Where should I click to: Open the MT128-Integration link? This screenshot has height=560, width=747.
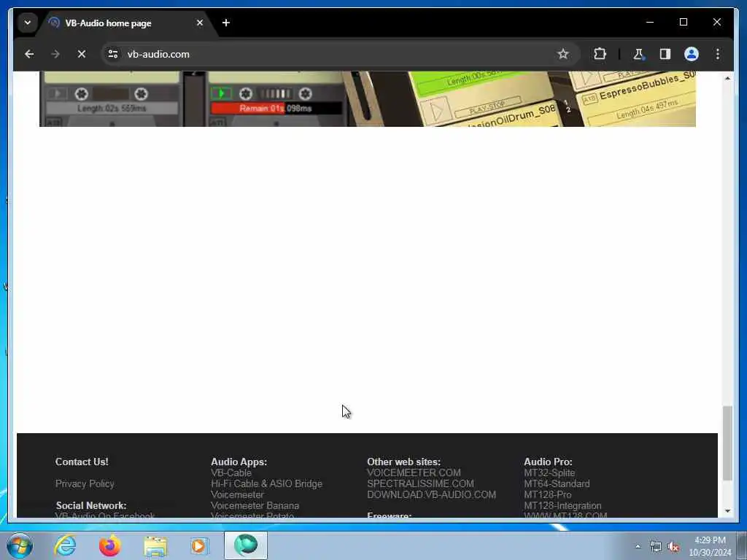pos(562,505)
